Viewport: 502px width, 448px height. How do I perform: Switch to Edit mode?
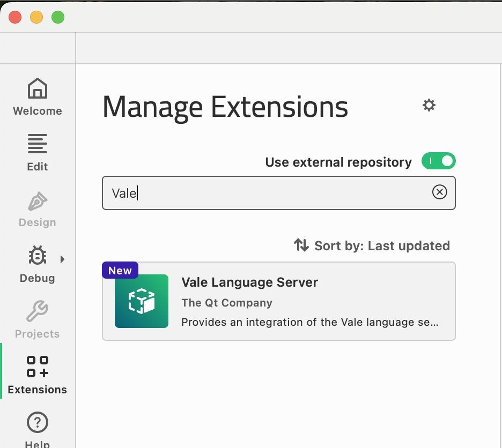point(37,152)
